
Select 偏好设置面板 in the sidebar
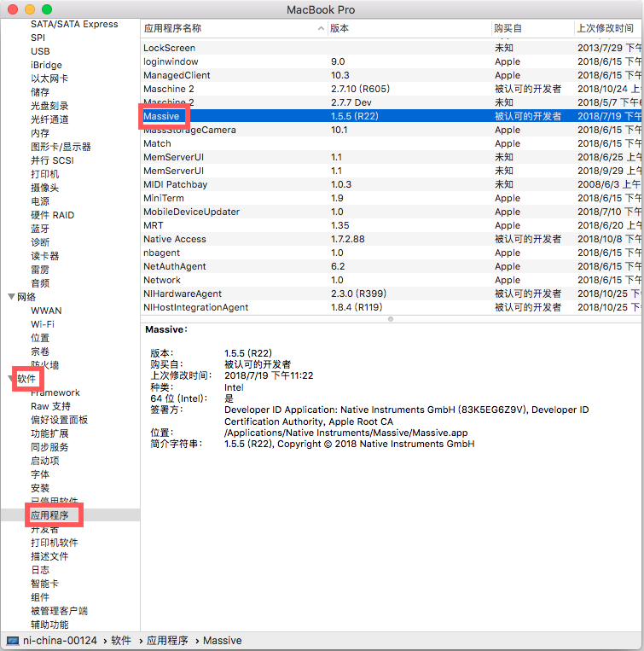point(60,420)
